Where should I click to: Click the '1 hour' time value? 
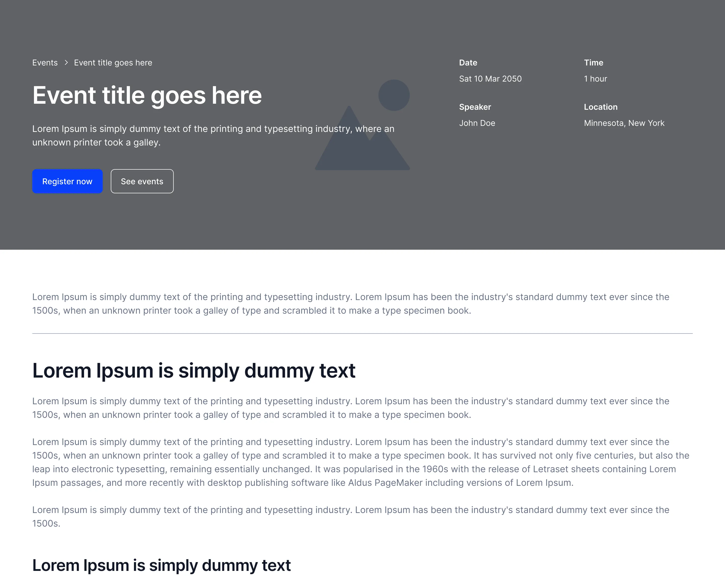(x=596, y=79)
